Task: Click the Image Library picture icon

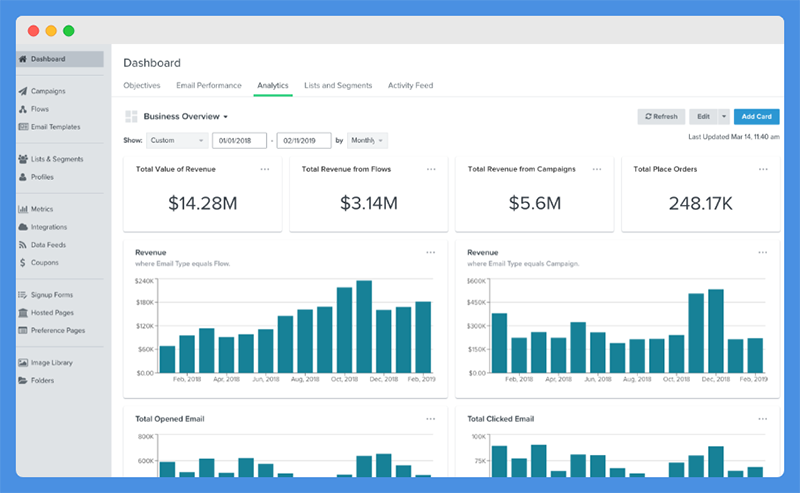Action: click(23, 363)
